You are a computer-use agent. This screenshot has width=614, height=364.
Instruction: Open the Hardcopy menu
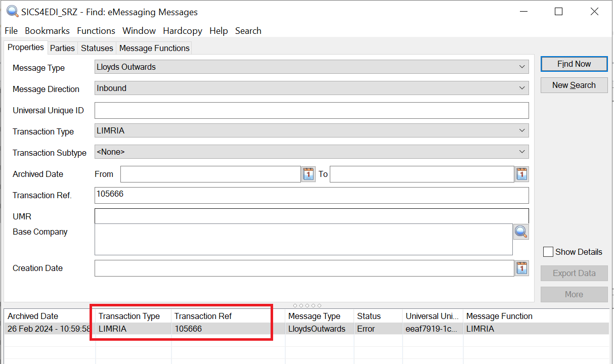tap(182, 31)
